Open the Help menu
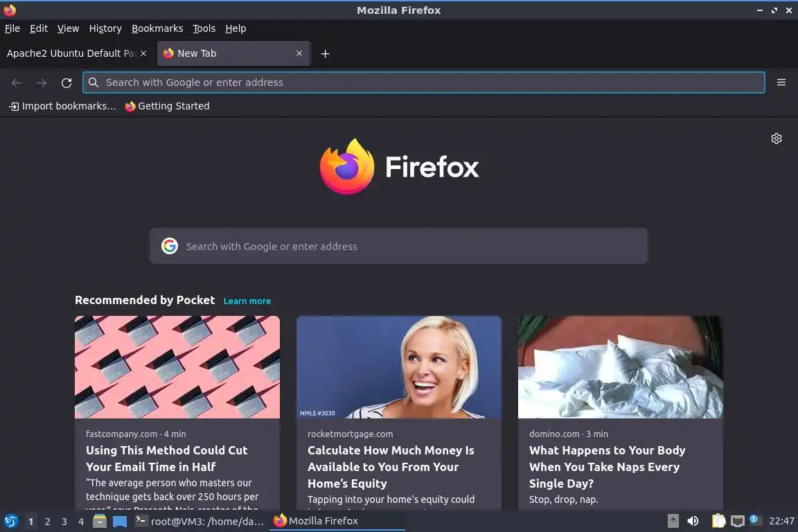 (236, 28)
